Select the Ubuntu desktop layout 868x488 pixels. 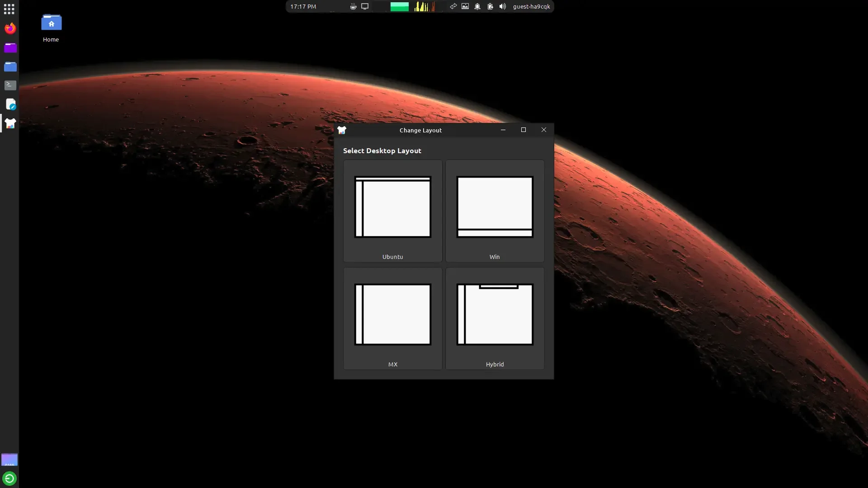(x=392, y=211)
